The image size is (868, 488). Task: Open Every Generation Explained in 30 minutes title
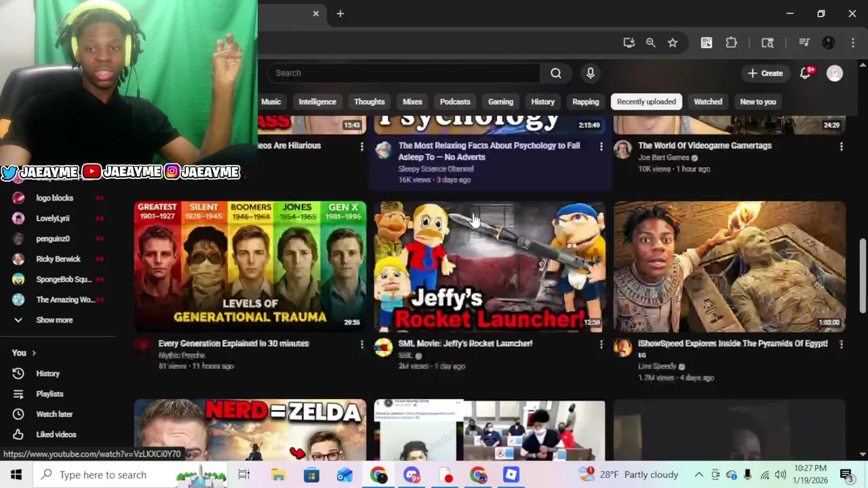[x=234, y=344]
